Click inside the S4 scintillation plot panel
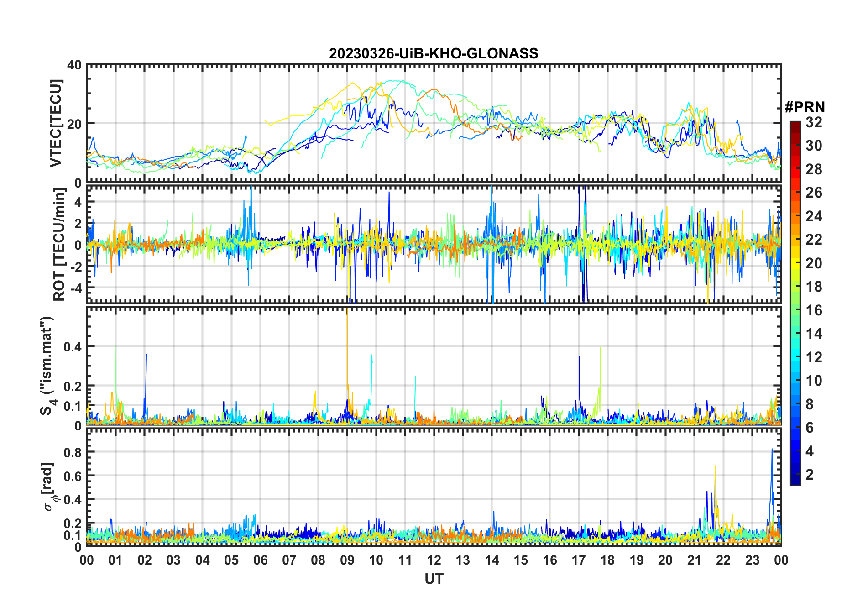The width and height of the screenshot is (868, 607). [434, 366]
